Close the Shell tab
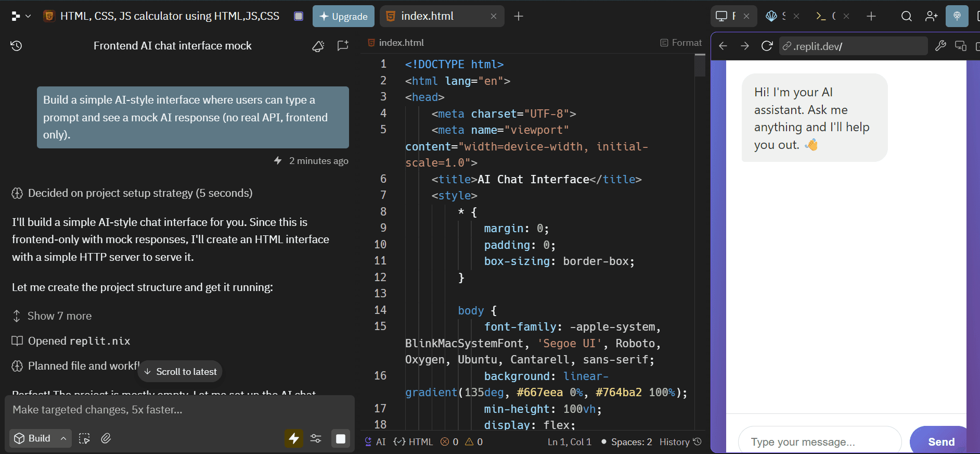The height and width of the screenshot is (454, 980). [x=796, y=16]
